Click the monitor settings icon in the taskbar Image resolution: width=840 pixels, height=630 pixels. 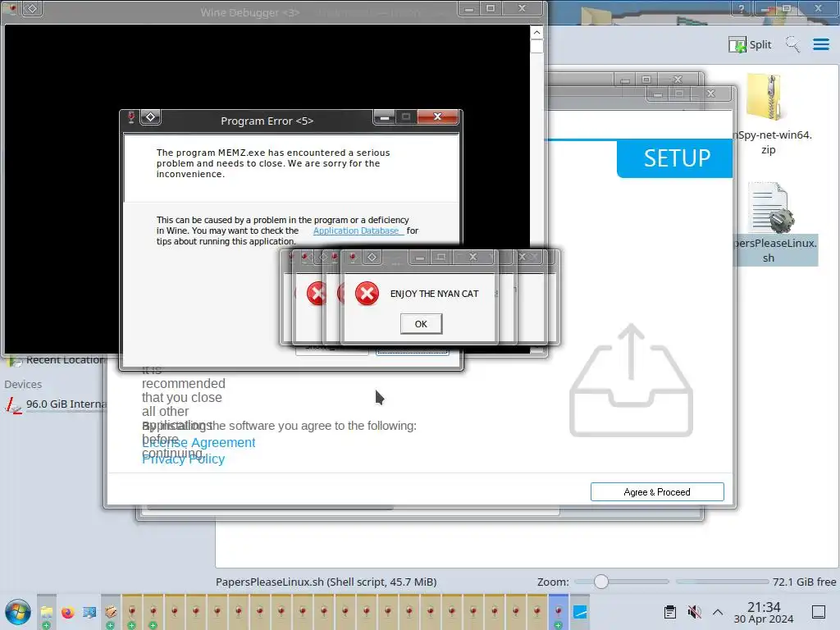point(89,612)
